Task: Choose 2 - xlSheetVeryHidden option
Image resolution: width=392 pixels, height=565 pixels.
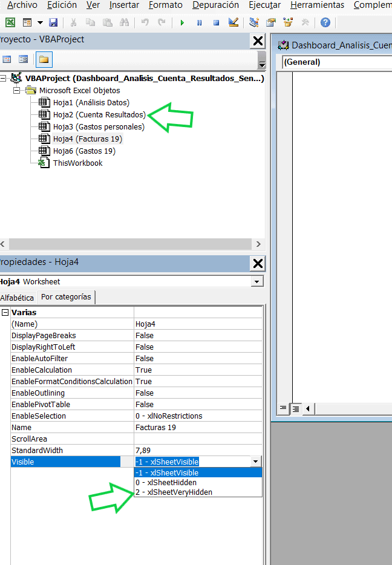Action: click(x=198, y=492)
